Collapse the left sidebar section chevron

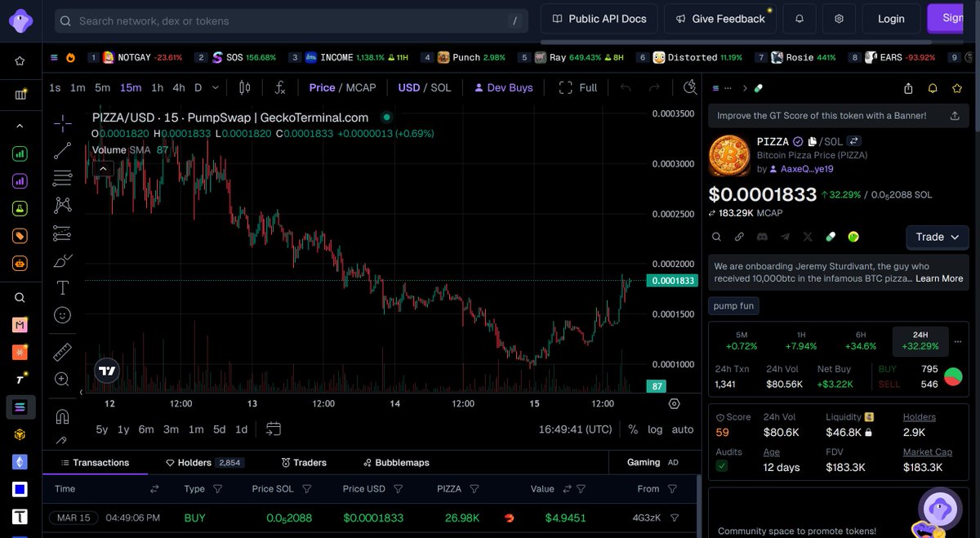pos(20,126)
